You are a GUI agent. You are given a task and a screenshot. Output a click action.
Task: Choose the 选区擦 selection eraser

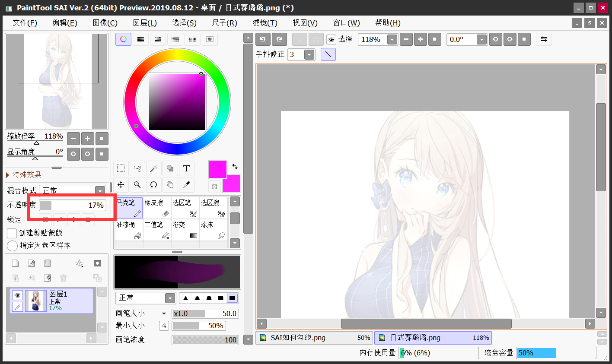(213, 208)
